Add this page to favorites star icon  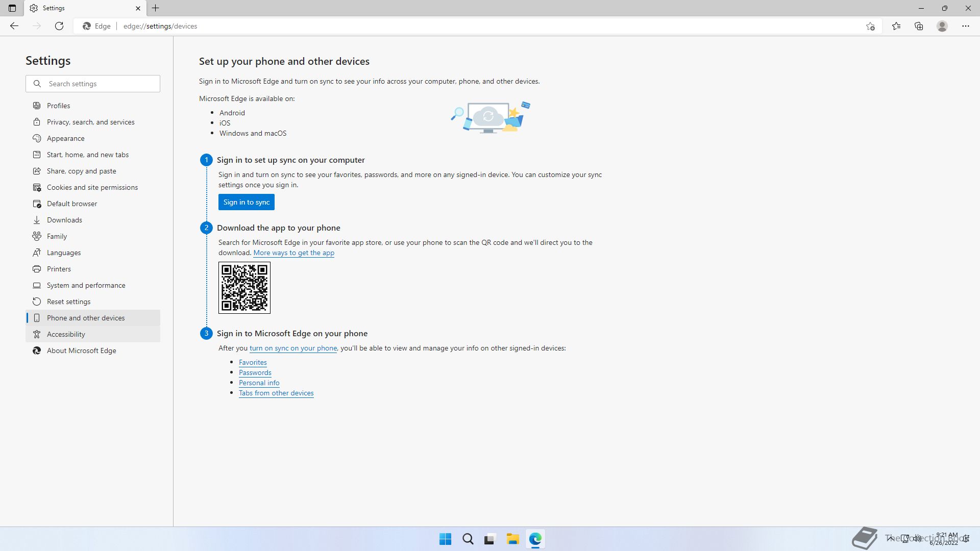(x=871, y=26)
